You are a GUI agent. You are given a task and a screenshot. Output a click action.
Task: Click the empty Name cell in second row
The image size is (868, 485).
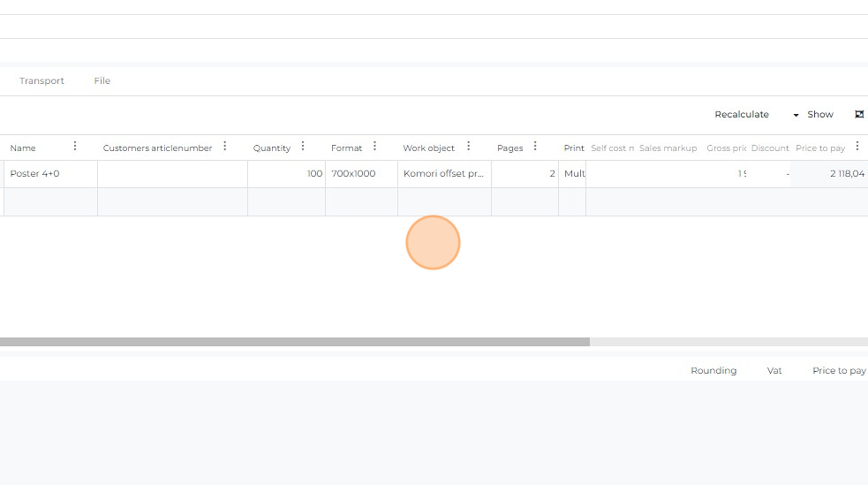50,202
